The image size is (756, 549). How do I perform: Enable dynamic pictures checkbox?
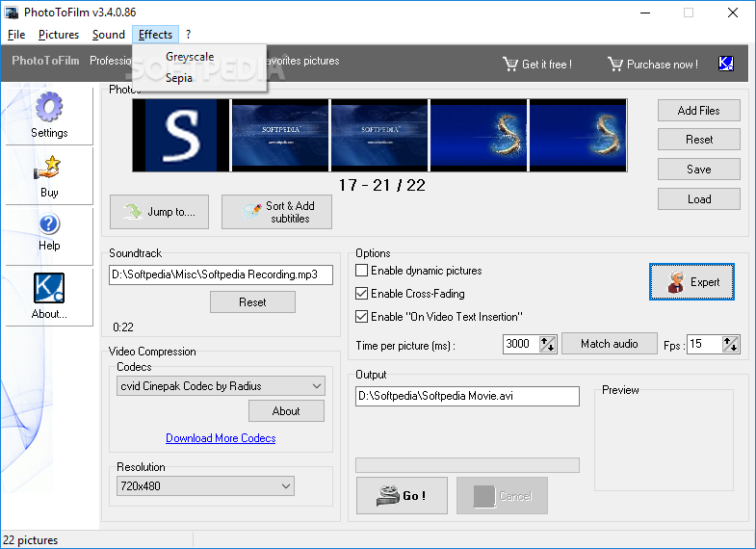361,271
